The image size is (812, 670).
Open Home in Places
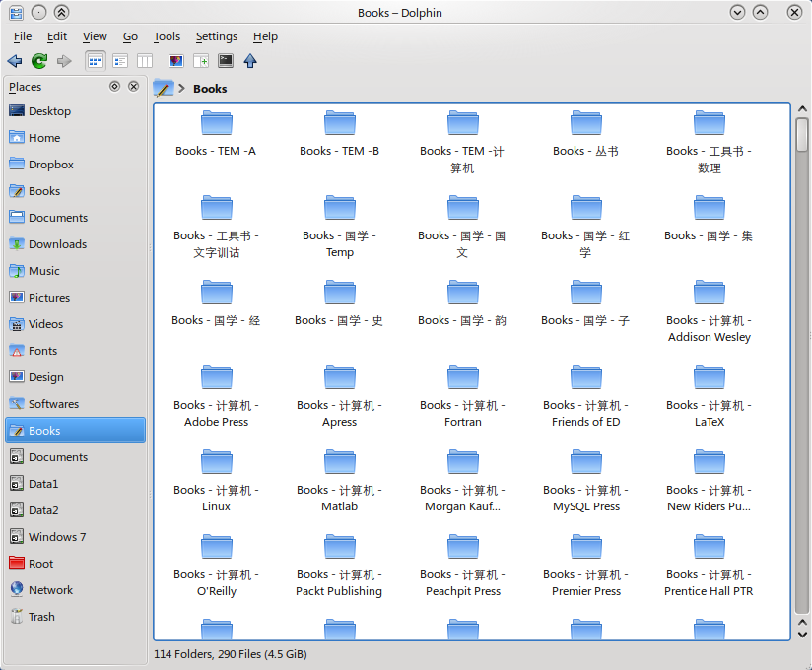(x=75, y=138)
